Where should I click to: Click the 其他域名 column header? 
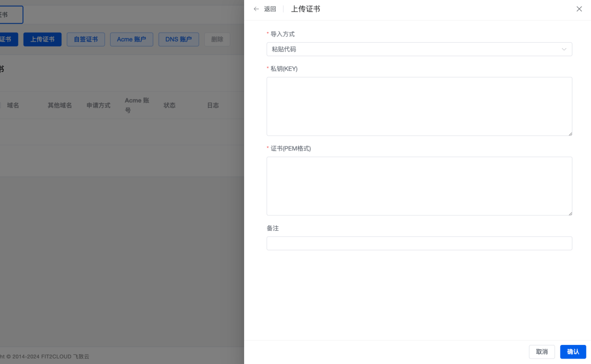pyautogui.click(x=60, y=105)
